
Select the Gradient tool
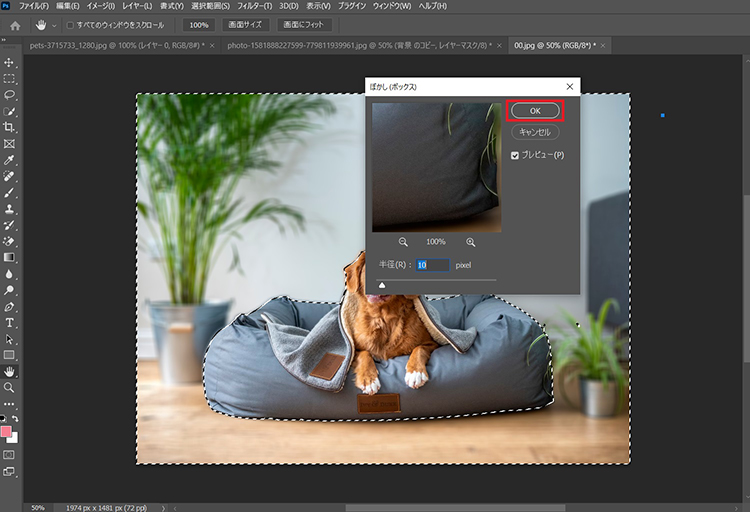(9, 257)
